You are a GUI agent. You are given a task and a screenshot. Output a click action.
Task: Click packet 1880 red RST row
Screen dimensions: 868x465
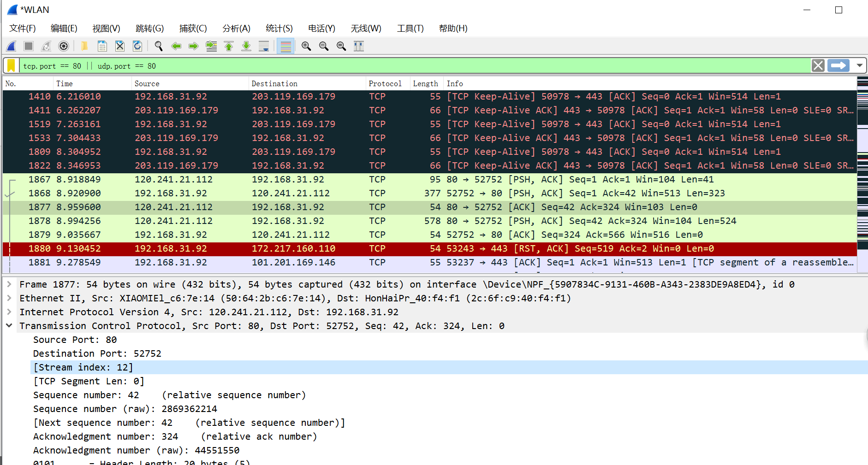tap(323, 248)
